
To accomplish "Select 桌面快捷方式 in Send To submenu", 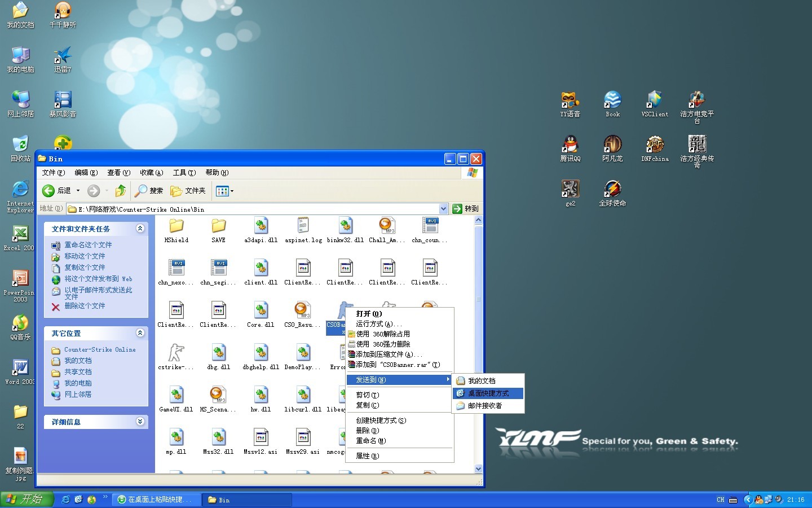I will [x=488, y=393].
